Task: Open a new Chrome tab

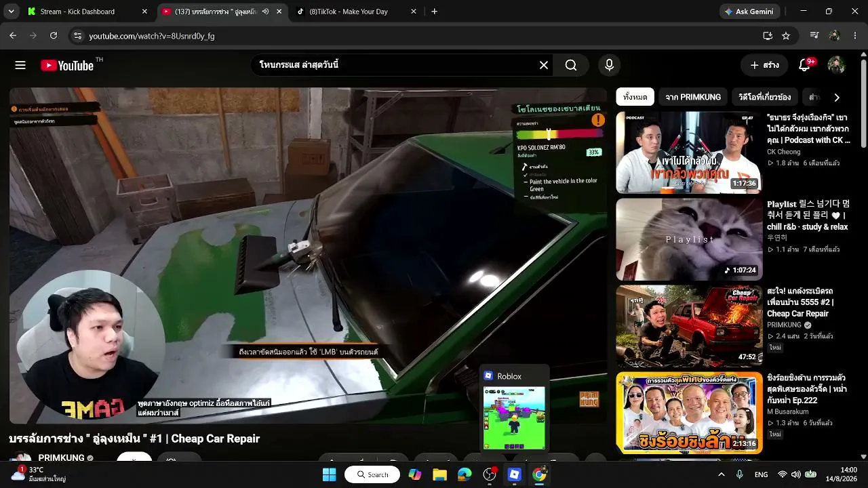Action: 435,12
